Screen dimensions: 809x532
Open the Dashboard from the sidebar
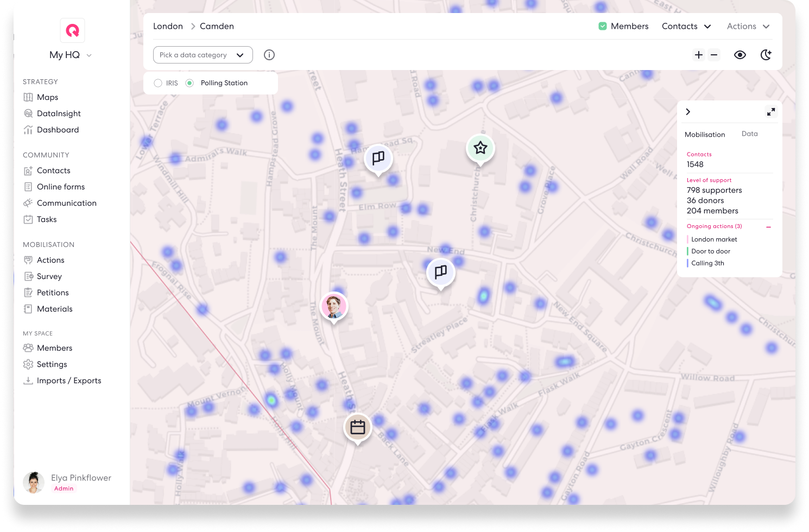coord(58,130)
